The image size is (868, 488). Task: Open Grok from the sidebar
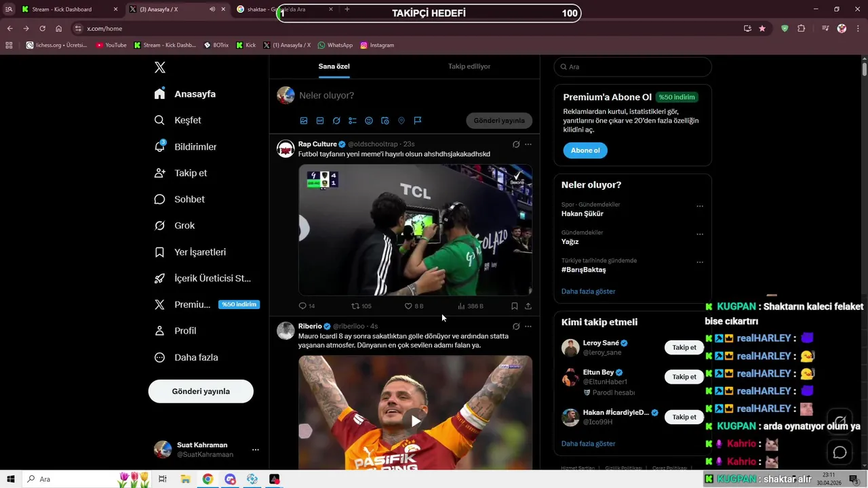tap(174, 226)
